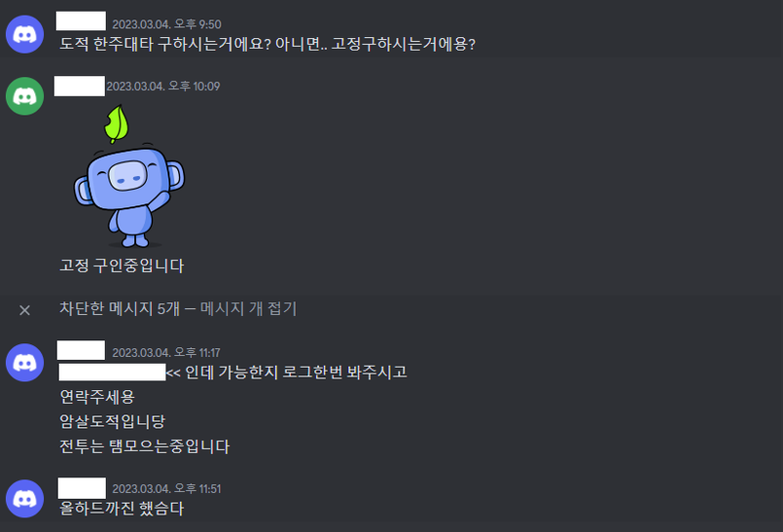783x532 pixels.
Task: Click the timestamp 2023.03.04. 오후 9:50
Action: [x=166, y=23]
